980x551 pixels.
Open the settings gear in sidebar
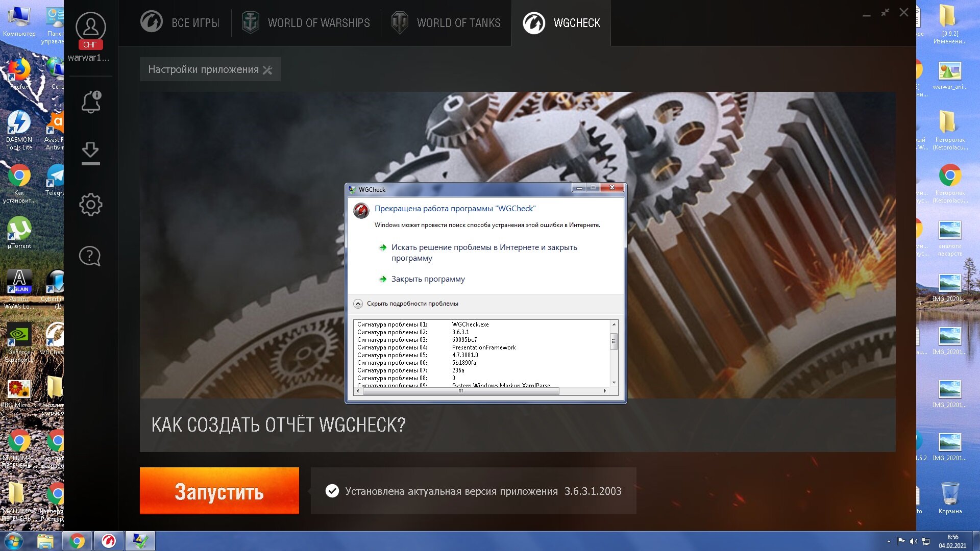[x=91, y=205]
